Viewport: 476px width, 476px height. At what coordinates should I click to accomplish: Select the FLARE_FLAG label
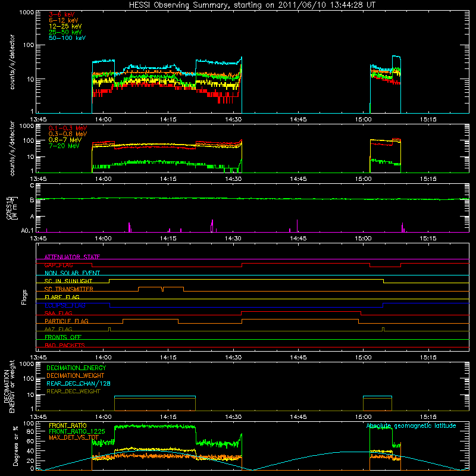click(62, 297)
